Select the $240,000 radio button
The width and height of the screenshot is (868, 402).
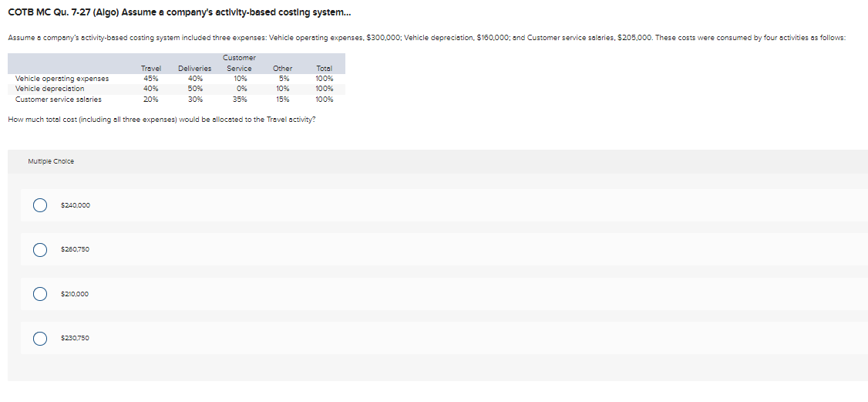(39, 205)
